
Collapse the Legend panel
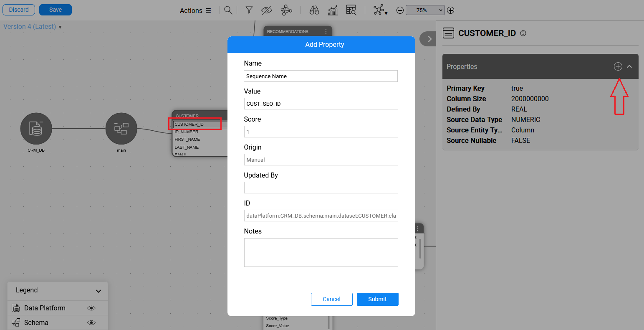[x=98, y=291]
